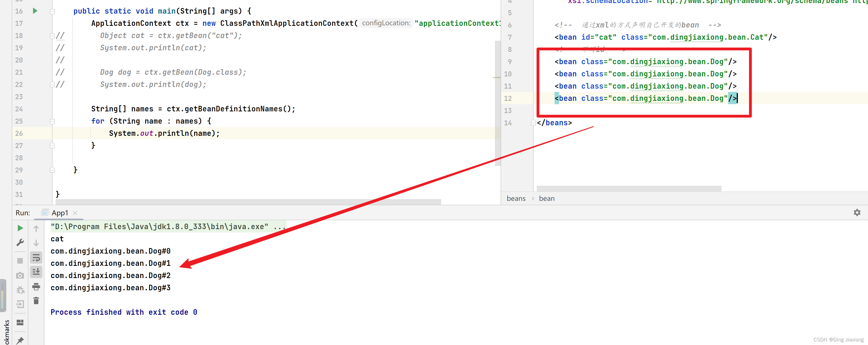Click the green run gutter icon on line 16
868x345 pixels.
tap(35, 11)
